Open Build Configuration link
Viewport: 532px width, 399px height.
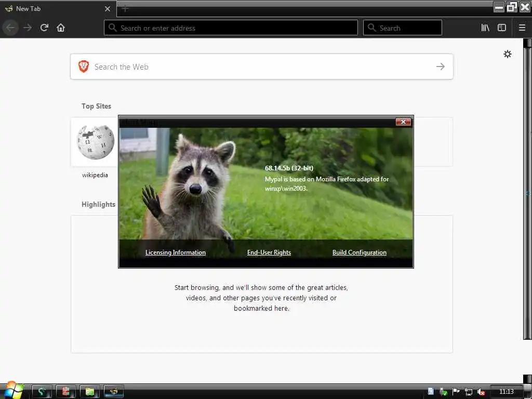click(360, 252)
